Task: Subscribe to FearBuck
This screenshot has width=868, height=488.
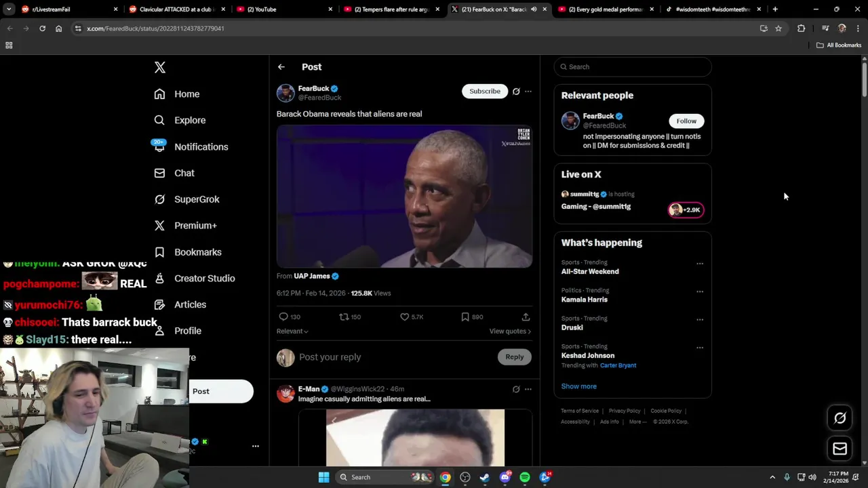Action: (x=485, y=91)
